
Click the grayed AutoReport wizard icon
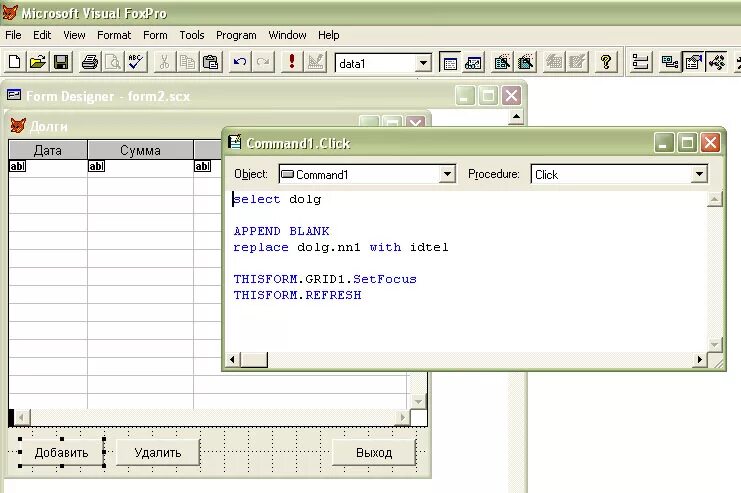tap(577, 62)
